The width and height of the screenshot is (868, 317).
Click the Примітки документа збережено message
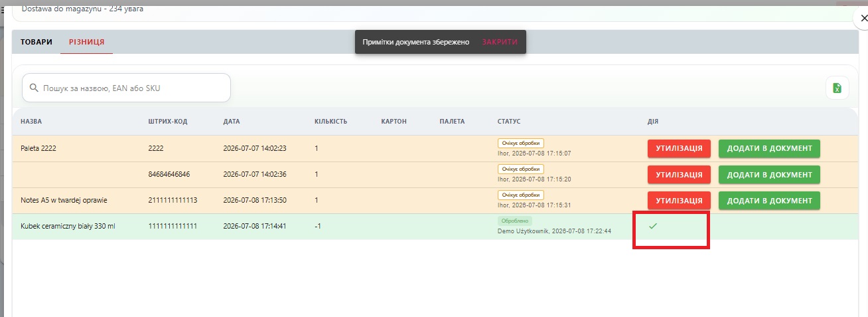pyautogui.click(x=416, y=42)
